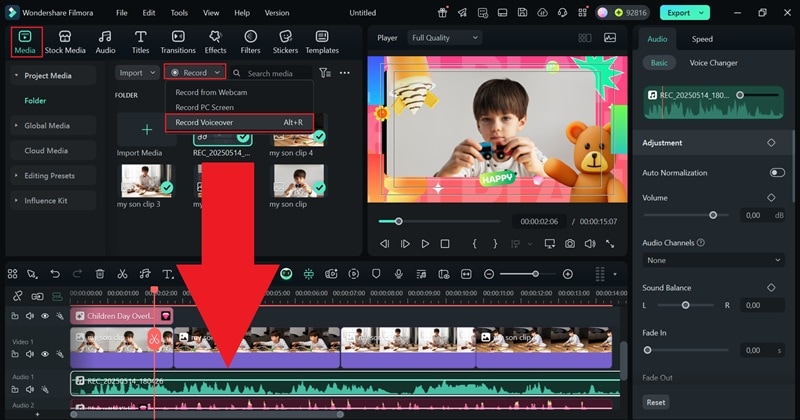This screenshot has height=420, width=800.
Task: Play the preview video
Action: (x=425, y=244)
